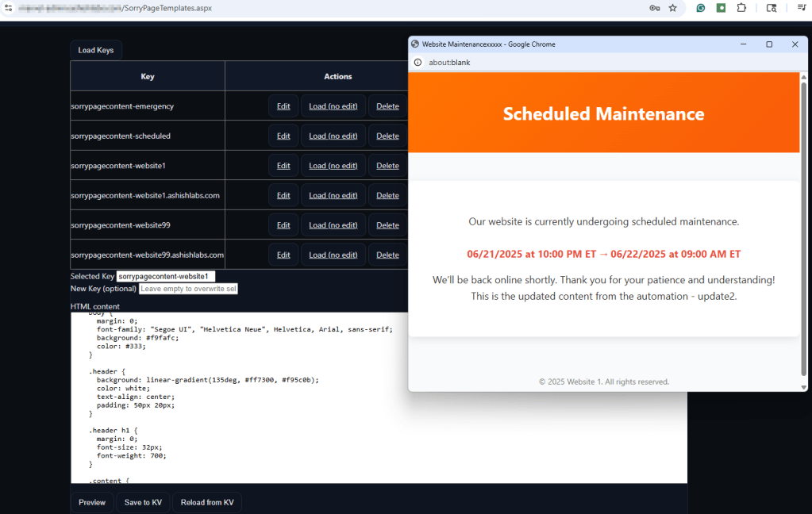Open the saved passwords key icon
Image resolution: width=812 pixels, height=514 pixels.
click(655, 8)
